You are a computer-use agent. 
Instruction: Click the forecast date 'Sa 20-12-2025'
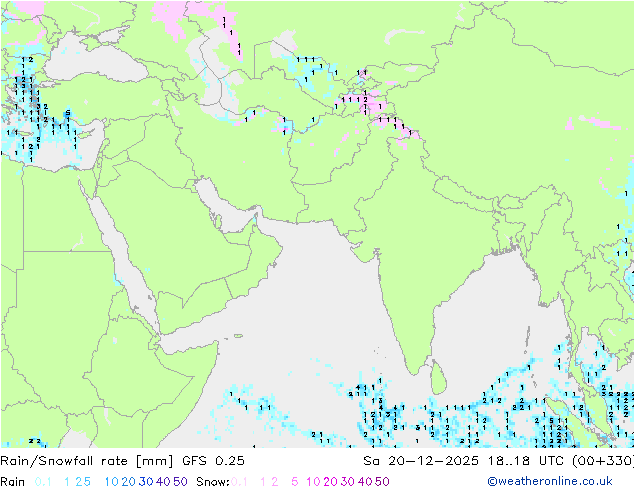(x=421, y=461)
